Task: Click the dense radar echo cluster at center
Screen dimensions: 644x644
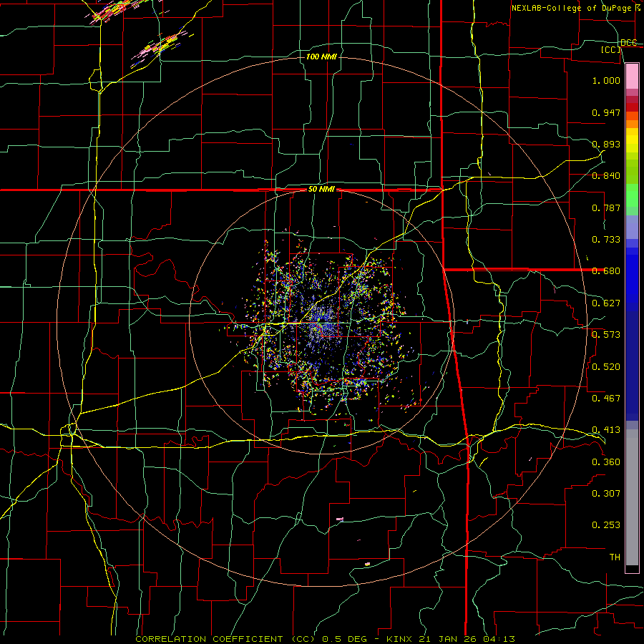Action: coord(324,323)
